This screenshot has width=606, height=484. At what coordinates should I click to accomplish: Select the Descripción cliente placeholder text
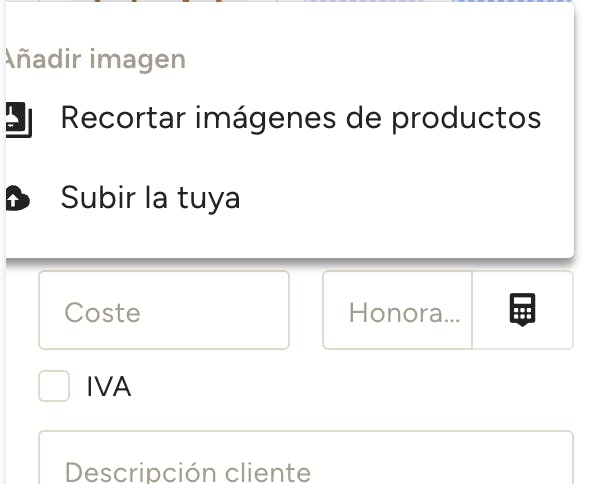coord(187,471)
